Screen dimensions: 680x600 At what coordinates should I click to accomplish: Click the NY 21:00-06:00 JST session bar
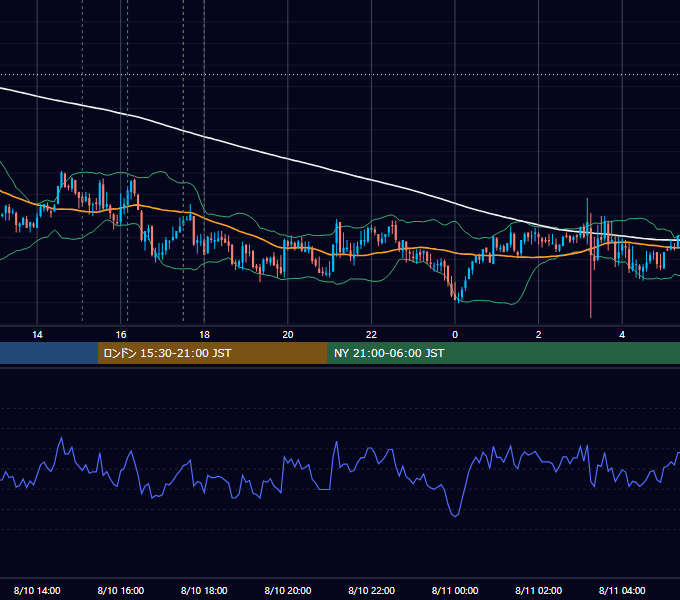[x=503, y=353]
